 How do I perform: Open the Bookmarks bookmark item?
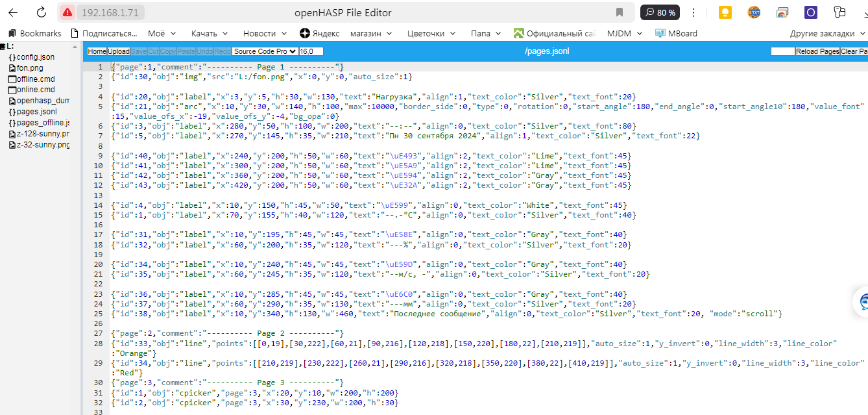tap(34, 33)
